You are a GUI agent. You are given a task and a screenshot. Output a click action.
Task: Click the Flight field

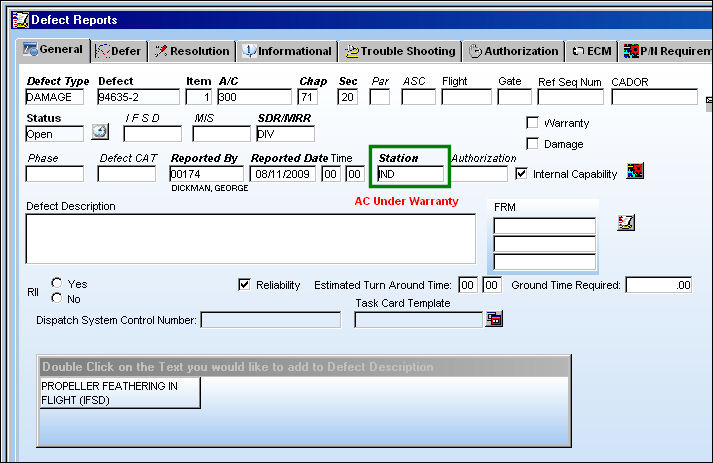[x=467, y=97]
